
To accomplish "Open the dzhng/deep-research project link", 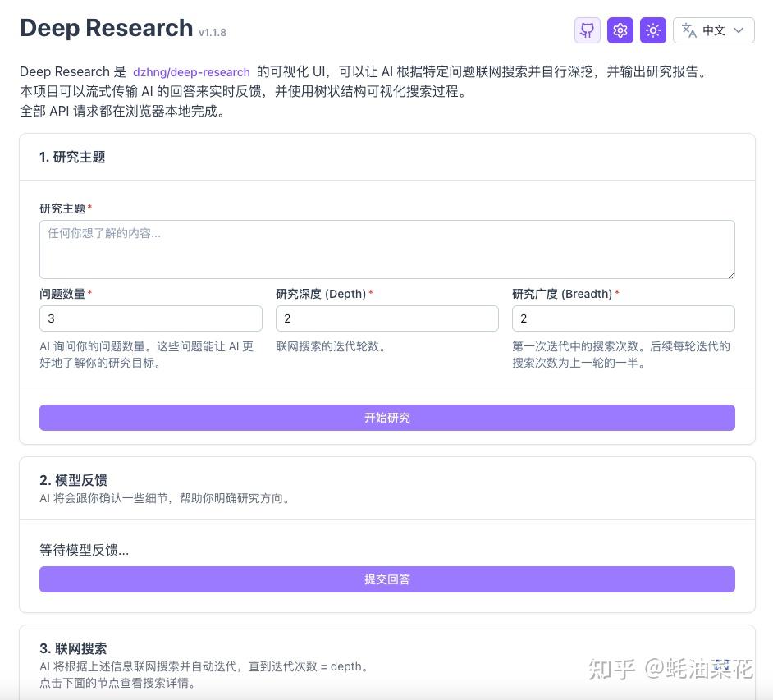I will pyautogui.click(x=191, y=72).
